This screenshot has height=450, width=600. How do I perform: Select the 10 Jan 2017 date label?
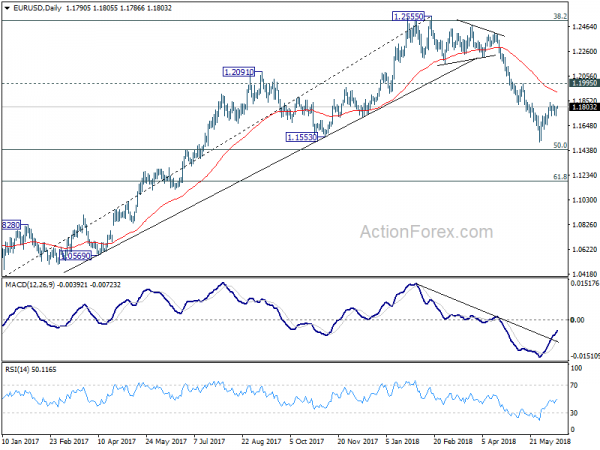[x=20, y=441]
